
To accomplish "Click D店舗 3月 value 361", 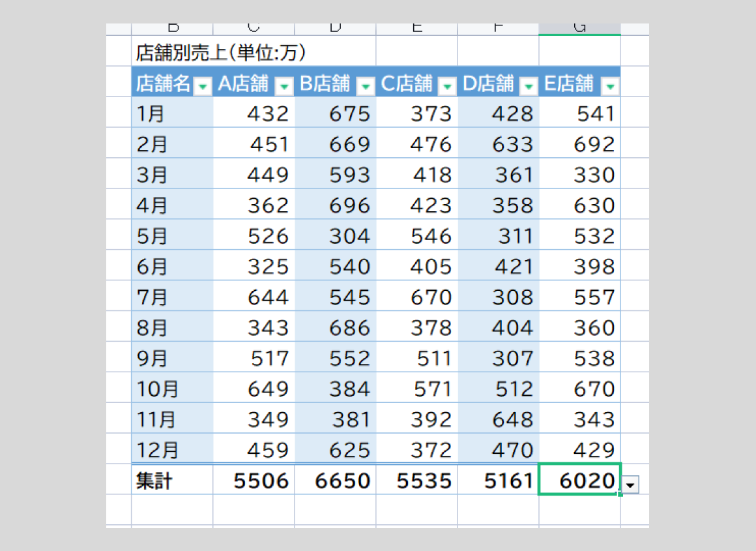I will pyautogui.click(x=498, y=173).
